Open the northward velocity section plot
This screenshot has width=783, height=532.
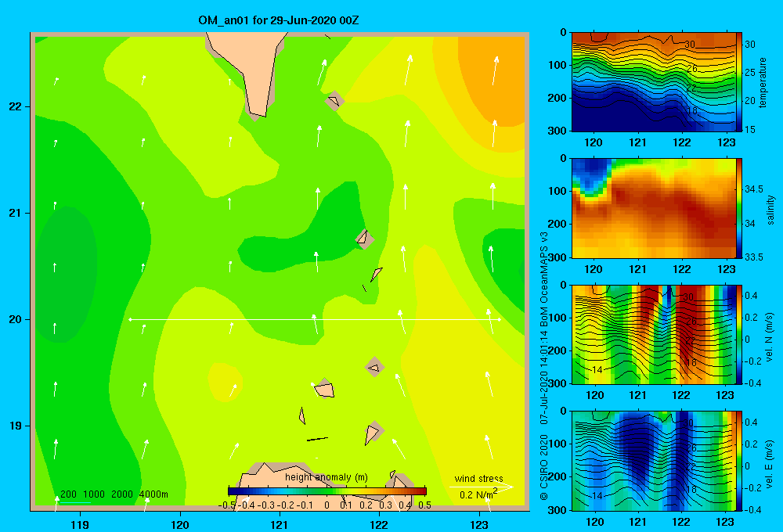(654, 334)
